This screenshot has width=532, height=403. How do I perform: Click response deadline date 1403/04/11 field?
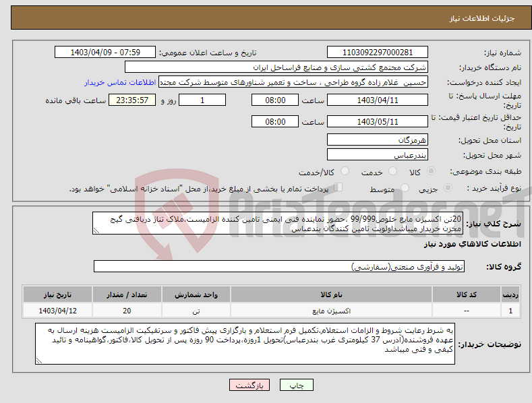tap(378, 100)
